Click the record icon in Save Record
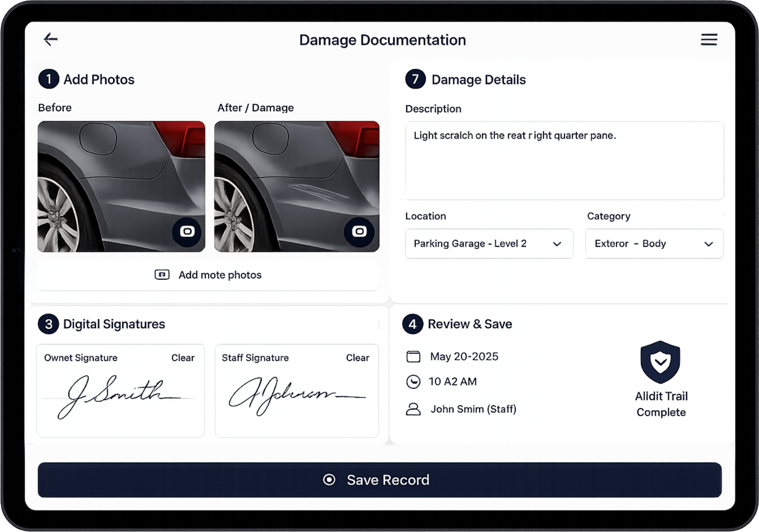Image resolution: width=759 pixels, height=532 pixels. [329, 480]
